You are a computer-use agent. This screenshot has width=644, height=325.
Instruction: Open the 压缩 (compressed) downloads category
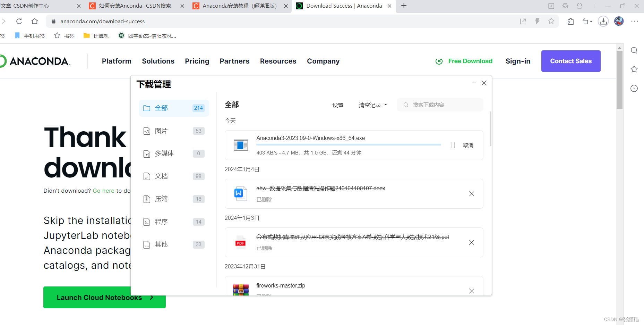coord(161,199)
